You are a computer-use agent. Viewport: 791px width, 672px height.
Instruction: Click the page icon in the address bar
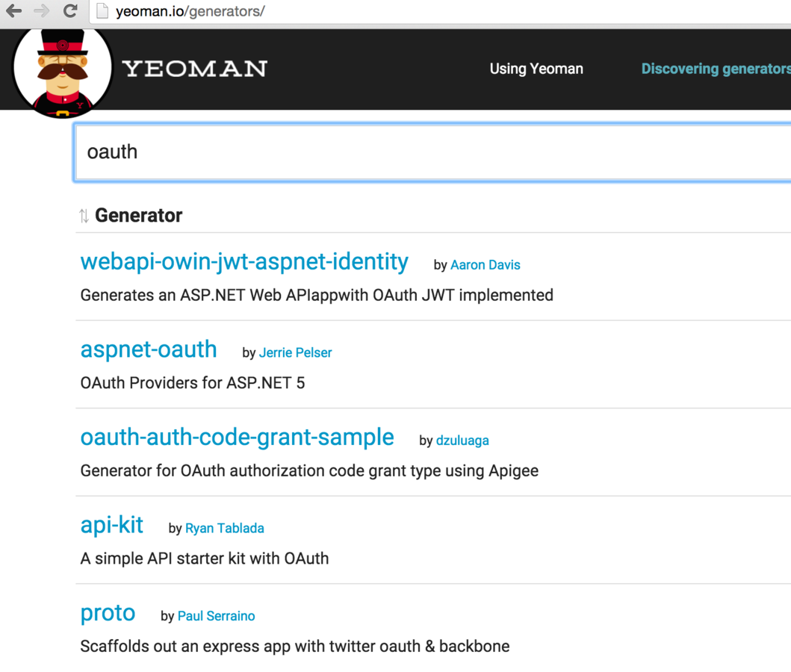click(x=102, y=10)
